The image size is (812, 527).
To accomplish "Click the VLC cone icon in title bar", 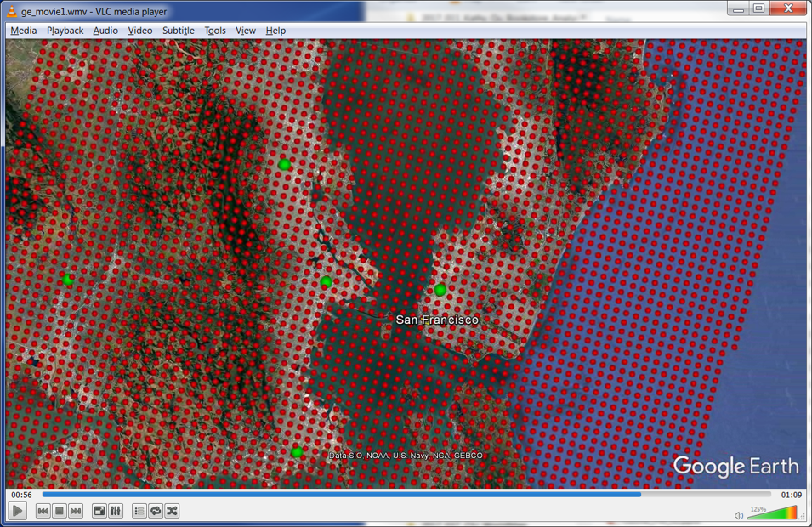I will (x=11, y=11).
